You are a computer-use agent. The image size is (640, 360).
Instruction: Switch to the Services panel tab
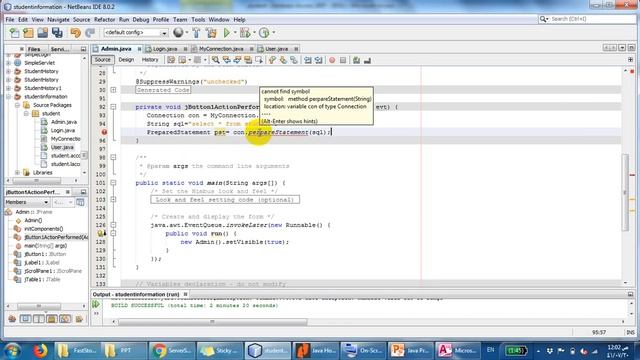(x=60, y=49)
